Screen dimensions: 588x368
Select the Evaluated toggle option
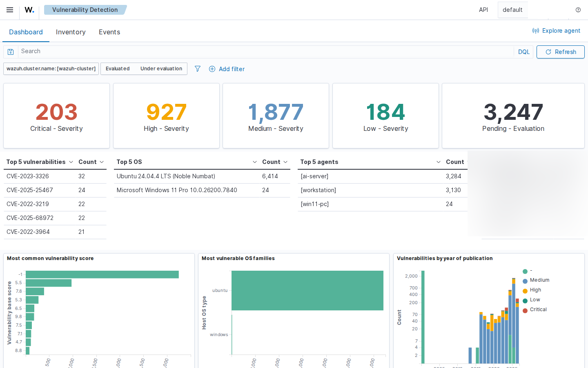118,69
